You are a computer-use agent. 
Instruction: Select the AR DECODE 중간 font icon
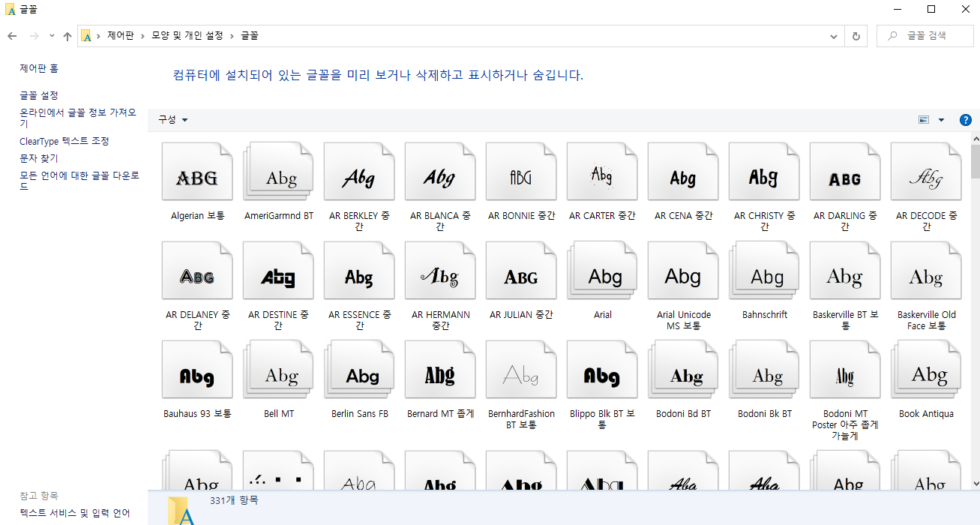coord(926,172)
